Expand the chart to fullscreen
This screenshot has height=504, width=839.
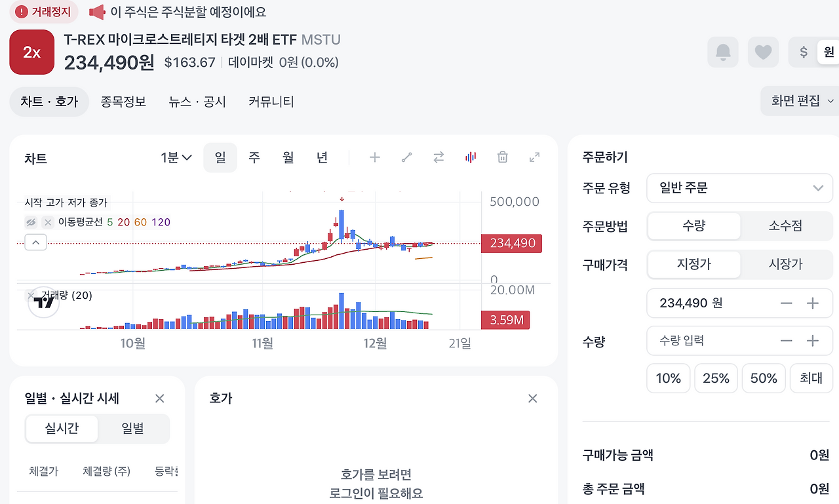[x=534, y=157]
